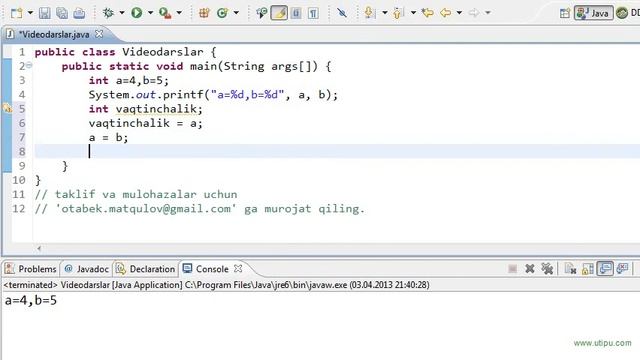The width and height of the screenshot is (640, 360).
Task: Open the Next Annotation dropdown arrow
Action: 384,13
